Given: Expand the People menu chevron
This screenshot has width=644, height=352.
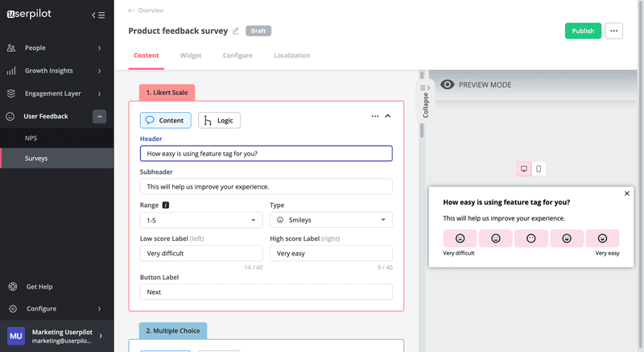Looking at the screenshot, I should point(99,48).
